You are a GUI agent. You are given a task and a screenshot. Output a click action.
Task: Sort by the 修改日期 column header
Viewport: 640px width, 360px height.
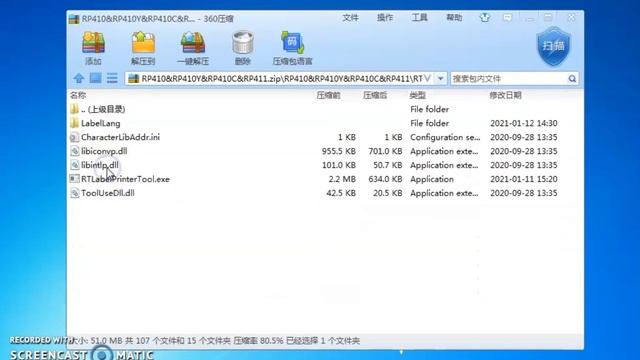click(x=505, y=95)
